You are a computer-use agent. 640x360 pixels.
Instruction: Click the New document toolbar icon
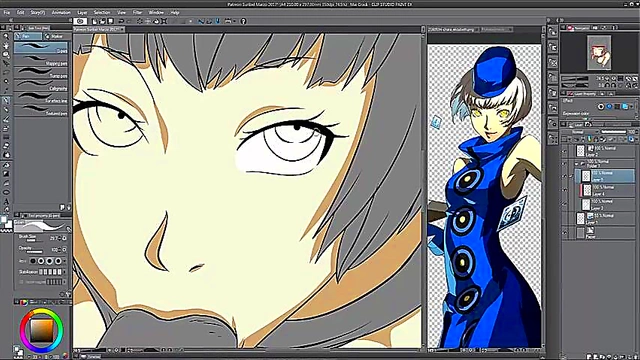pos(94,21)
